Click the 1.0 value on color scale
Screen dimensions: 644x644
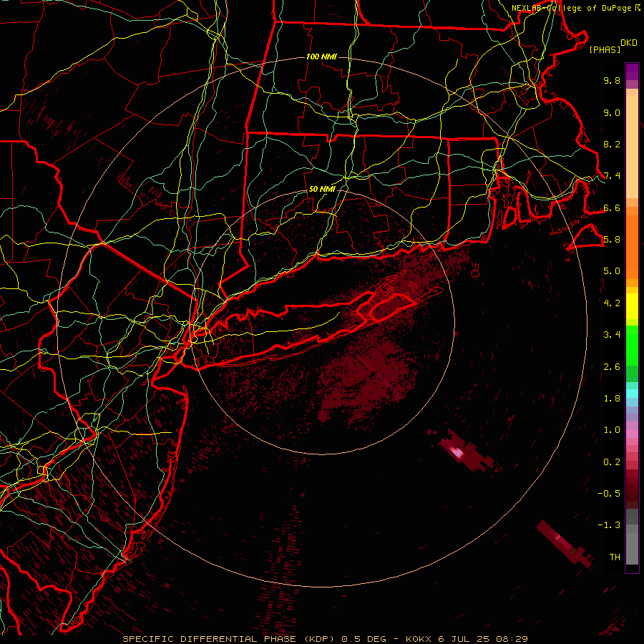click(612, 430)
